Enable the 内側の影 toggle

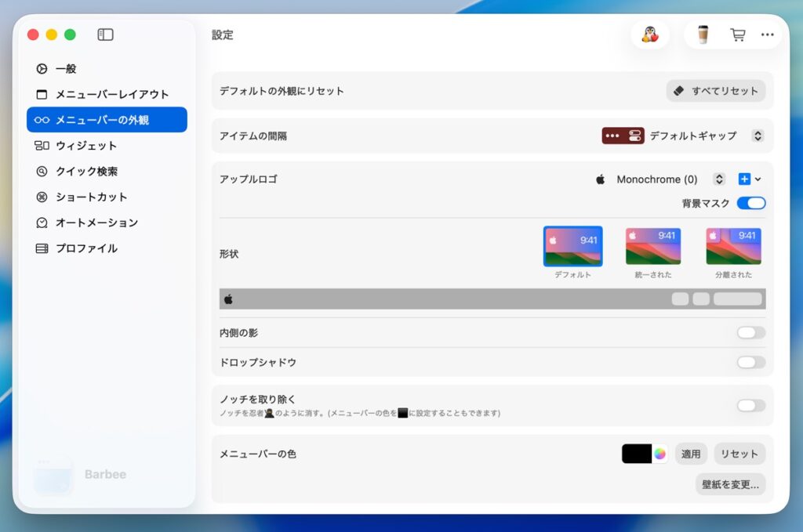pos(750,333)
